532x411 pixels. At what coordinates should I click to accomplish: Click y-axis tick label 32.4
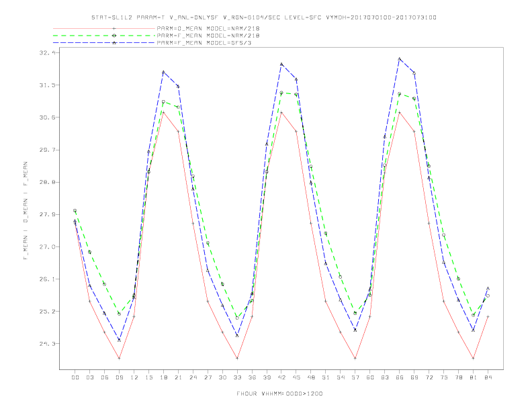[x=47, y=53]
